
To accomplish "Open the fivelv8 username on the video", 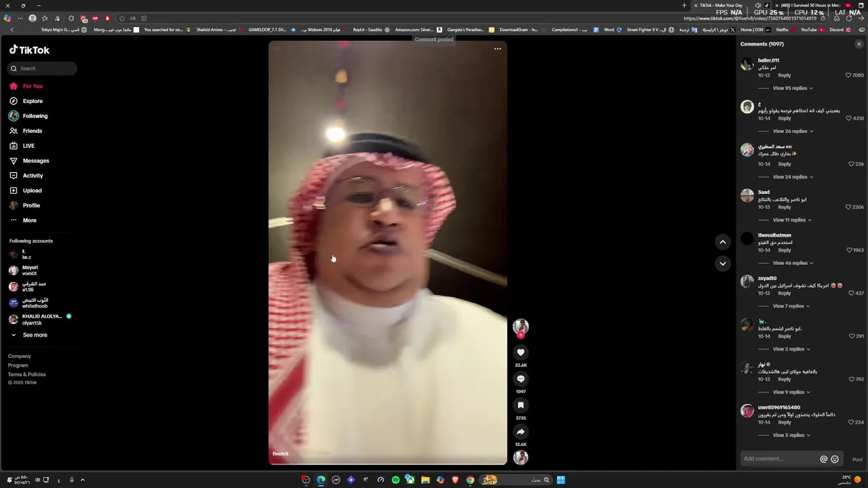I will (x=280, y=453).
